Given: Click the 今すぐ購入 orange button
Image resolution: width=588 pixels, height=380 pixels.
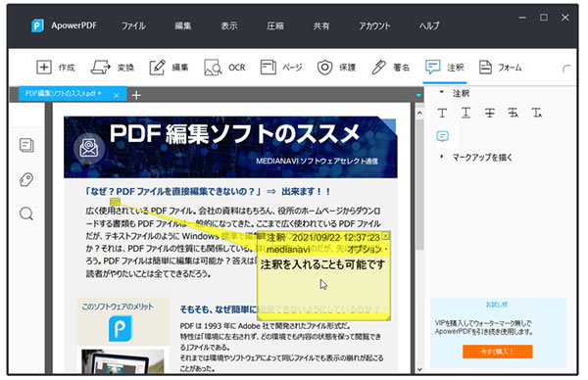Looking at the screenshot, I should pos(497,352).
